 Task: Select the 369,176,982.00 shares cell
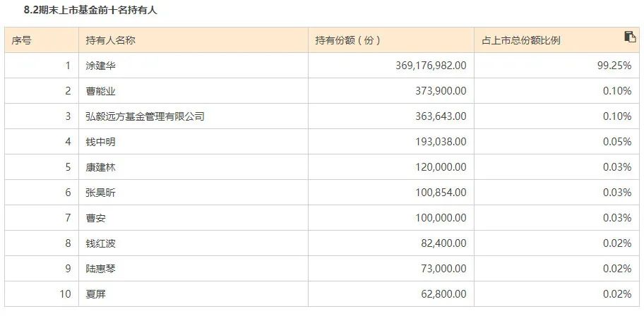point(391,66)
